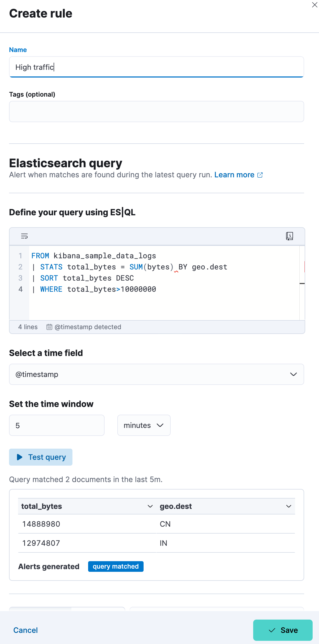Screen dimensions: 319x644
Task: Expand the geo.dest column options chevron
Action: click(x=289, y=506)
